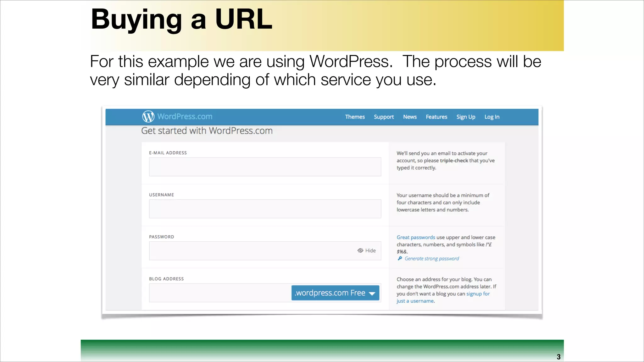
Task: Select the username minimum characters hint text
Action: (443, 203)
